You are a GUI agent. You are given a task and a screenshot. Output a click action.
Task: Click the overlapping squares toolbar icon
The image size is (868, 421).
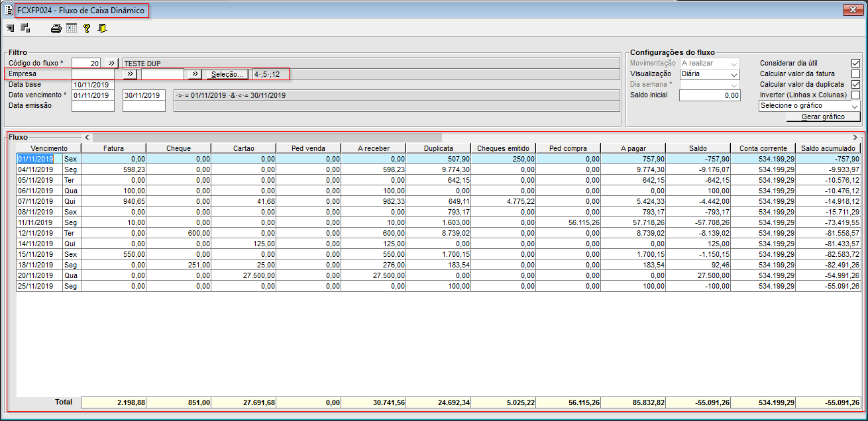(x=26, y=28)
